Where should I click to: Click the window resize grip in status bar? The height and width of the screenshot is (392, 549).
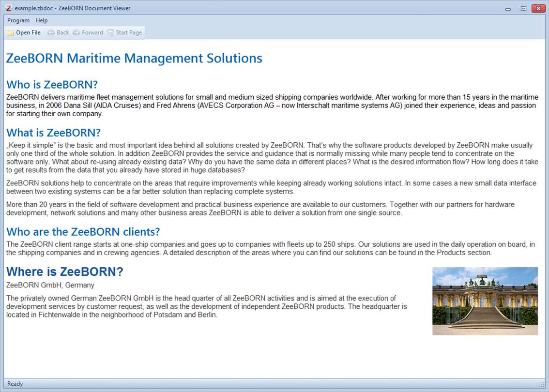(x=541, y=384)
